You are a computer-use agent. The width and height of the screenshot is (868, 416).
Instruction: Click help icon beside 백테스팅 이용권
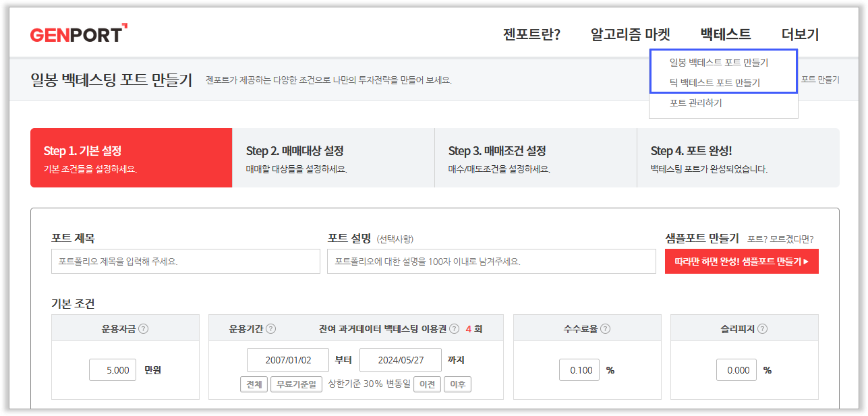pos(454,329)
